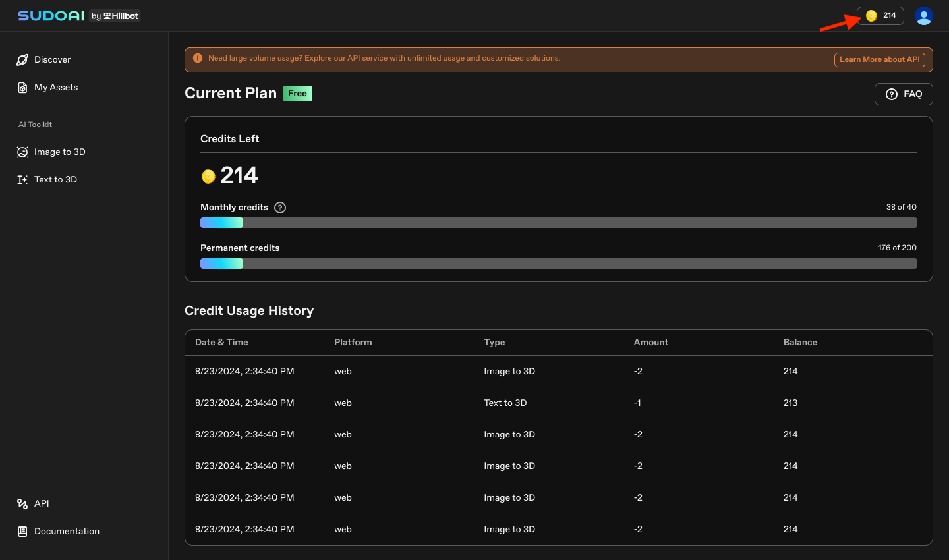Click the 38 of 40 label
This screenshot has width=949, height=560.
coord(902,207)
